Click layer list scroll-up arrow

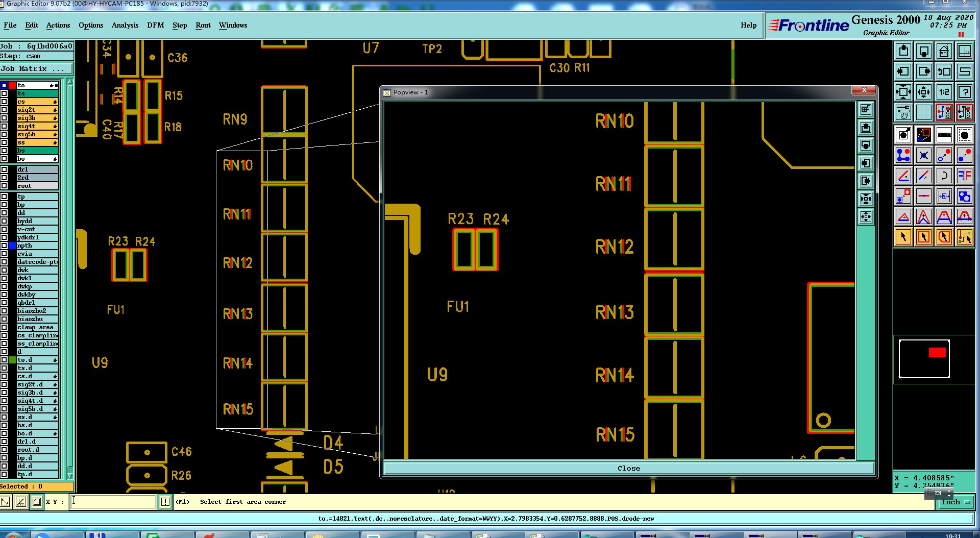coord(70,82)
